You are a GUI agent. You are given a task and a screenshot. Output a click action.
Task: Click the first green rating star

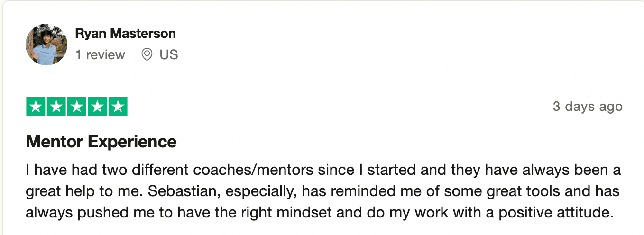point(36,107)
